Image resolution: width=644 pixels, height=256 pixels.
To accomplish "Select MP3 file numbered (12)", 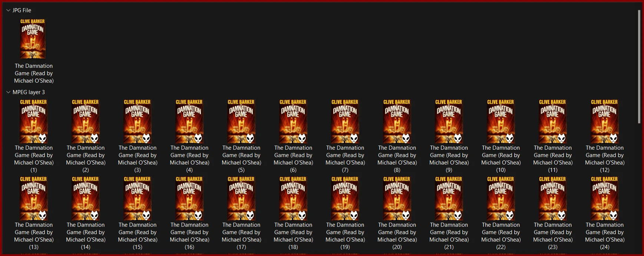I will (x=605, y=136).
